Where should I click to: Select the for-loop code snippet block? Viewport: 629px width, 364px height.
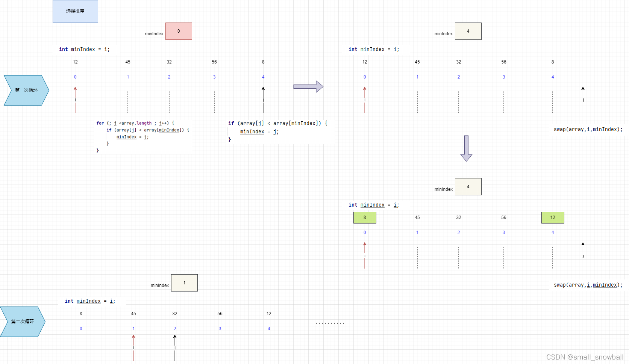click(x=143, y=137)
